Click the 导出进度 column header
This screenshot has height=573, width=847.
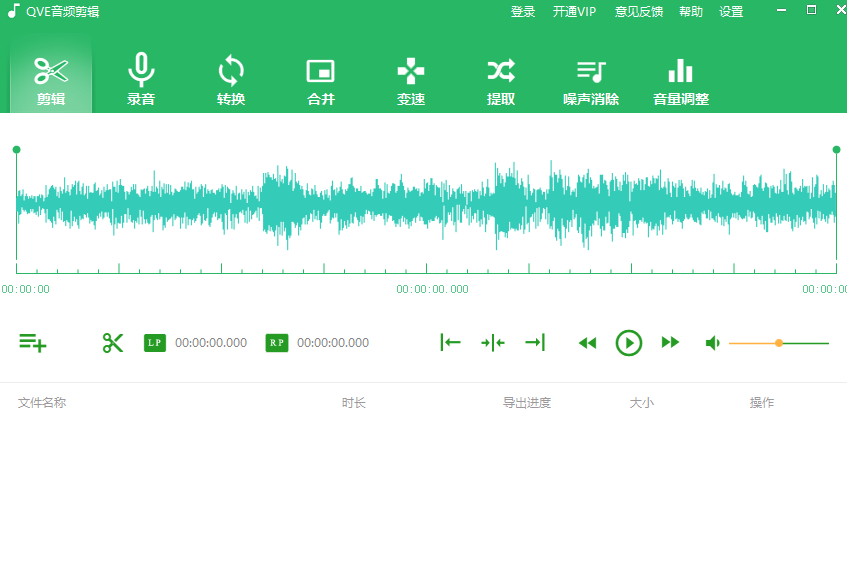coord(527,403)
